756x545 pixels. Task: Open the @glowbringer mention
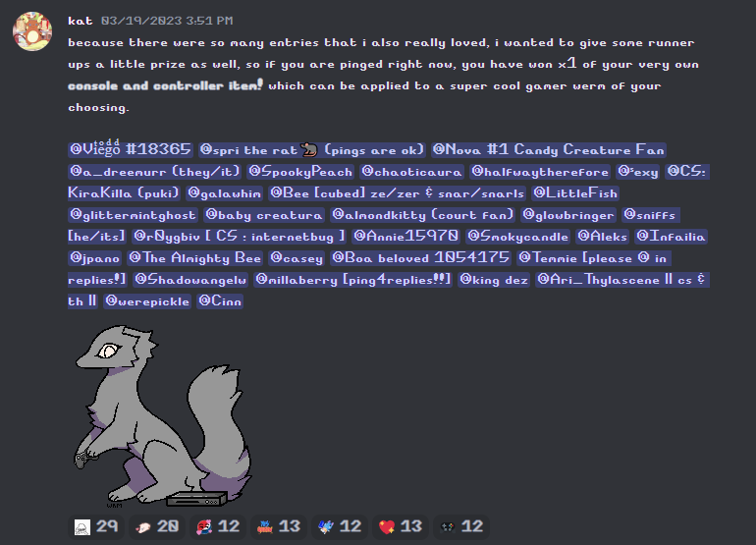click(x=568, y=215)
